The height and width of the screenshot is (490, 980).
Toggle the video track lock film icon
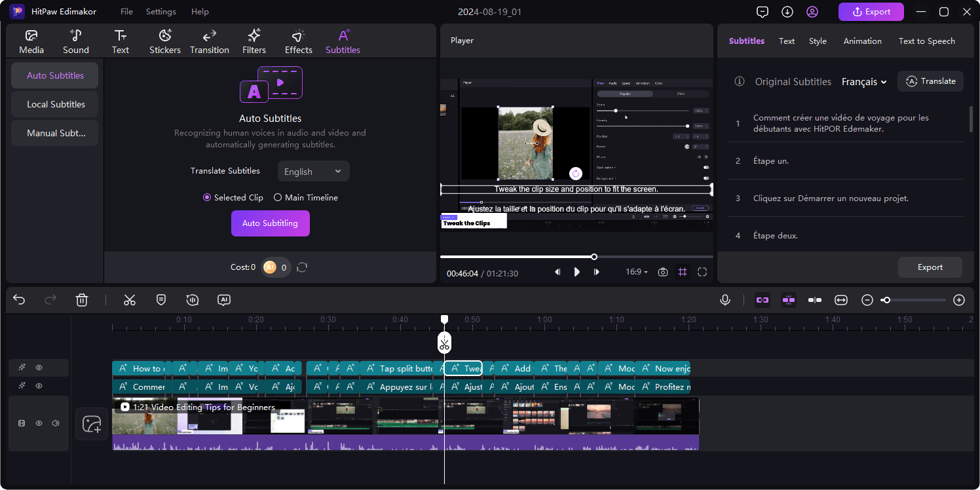(x=22, y=423)
